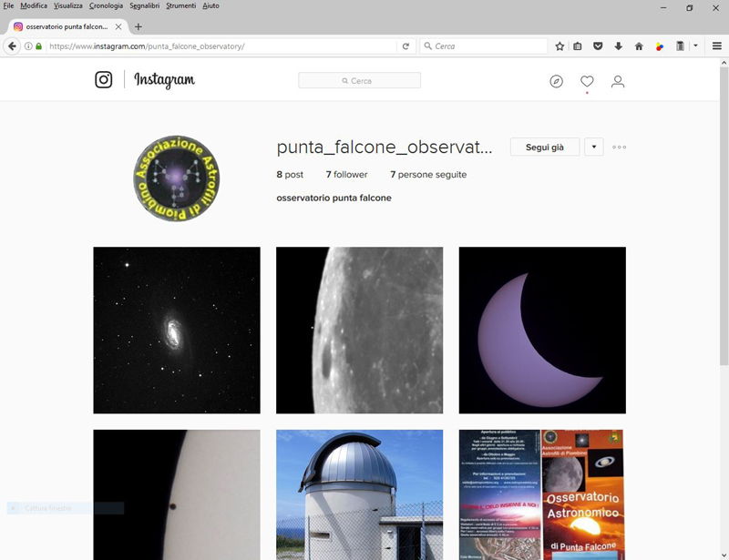Viewport: 729px width, 560px height.
Task: Click the scrollbar down arrow
Action: [x=724, y=555]
